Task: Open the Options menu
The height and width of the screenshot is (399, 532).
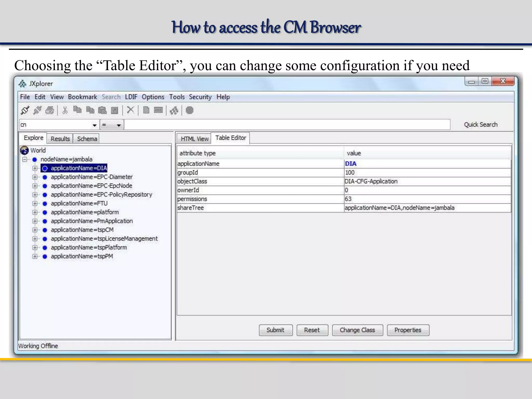Action: (x=153, y=97)
